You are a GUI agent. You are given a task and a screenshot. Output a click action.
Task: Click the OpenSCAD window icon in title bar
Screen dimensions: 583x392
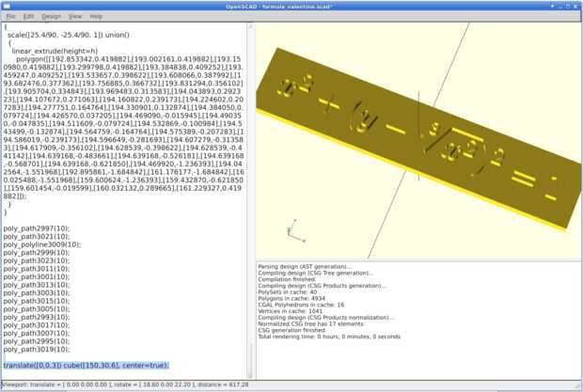click(7, 6)
